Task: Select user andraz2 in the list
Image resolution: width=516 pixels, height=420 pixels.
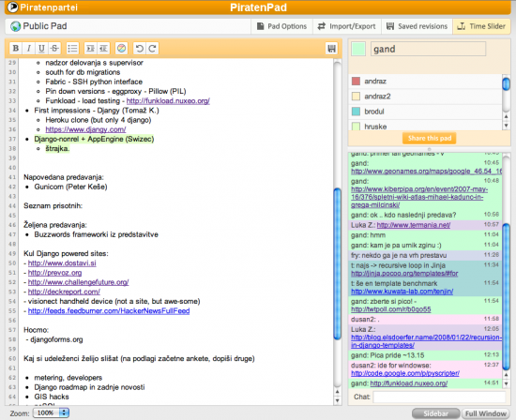Action: point(425,97)
